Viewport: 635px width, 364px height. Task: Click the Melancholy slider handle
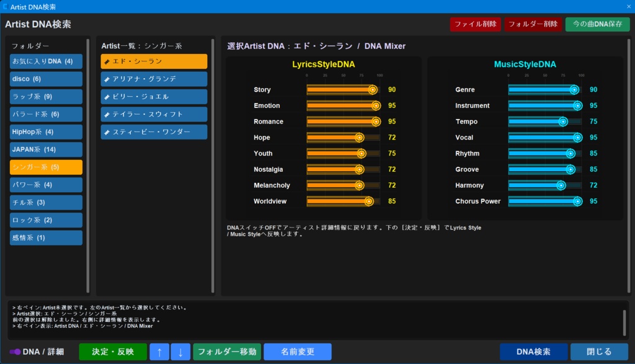point(359,185)
